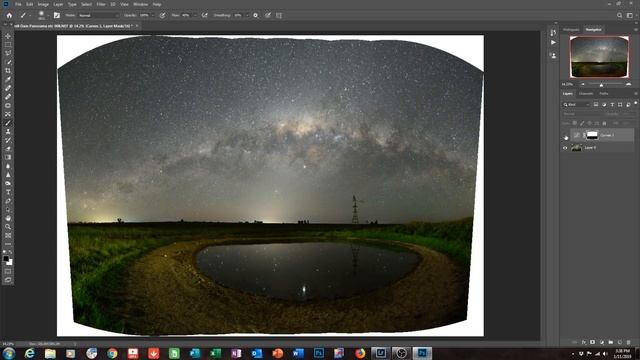Open the Image menu
The image size is (640, 360).
click(43, 4)
